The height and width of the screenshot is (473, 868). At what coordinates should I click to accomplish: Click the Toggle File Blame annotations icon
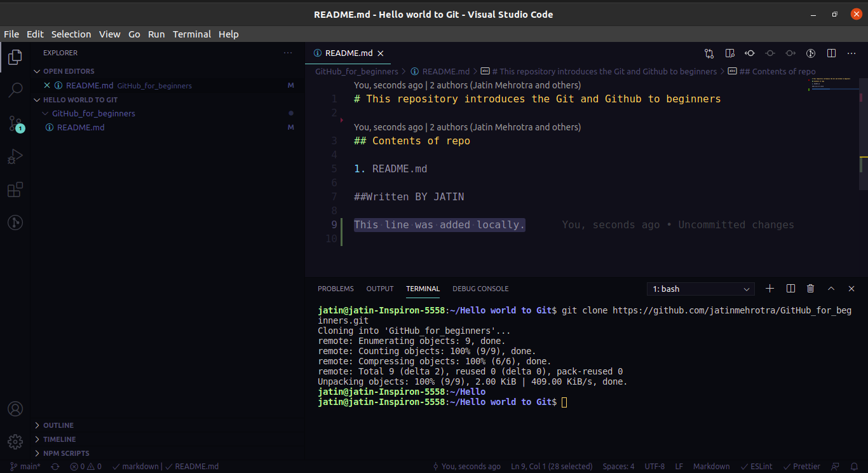[x=811, y=53]
